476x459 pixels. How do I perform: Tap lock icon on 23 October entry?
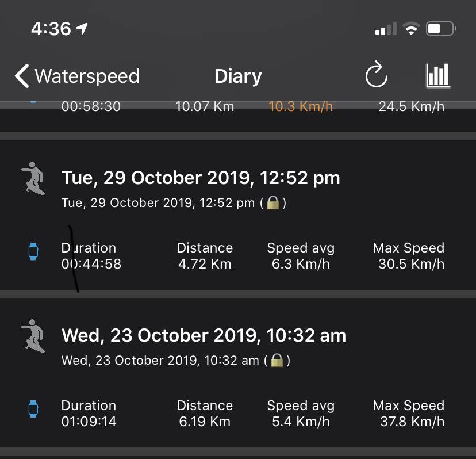(277, 360)
